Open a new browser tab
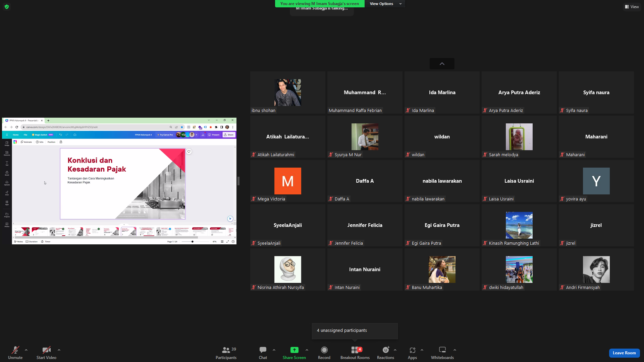The width and height of the screenshot is (644, 362). tap(48, 120)
